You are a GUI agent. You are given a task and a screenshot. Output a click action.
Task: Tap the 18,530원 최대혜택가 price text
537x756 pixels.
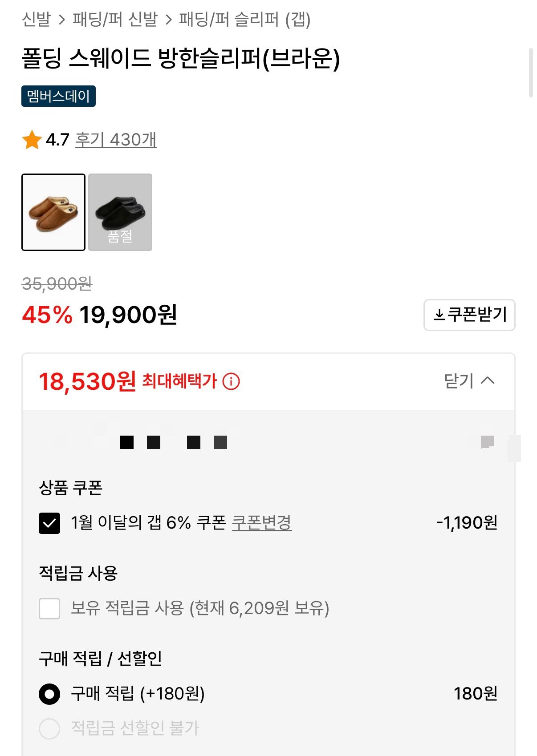pos(88,381)
